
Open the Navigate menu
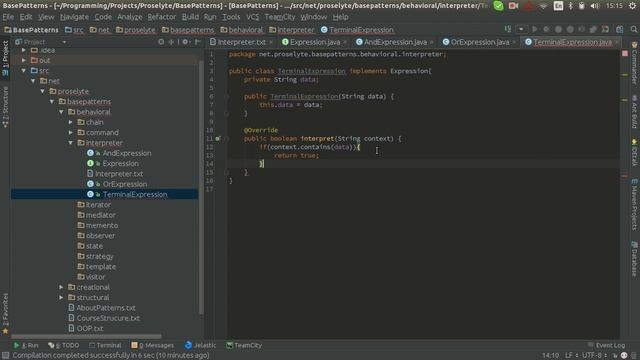coord(74,17)
